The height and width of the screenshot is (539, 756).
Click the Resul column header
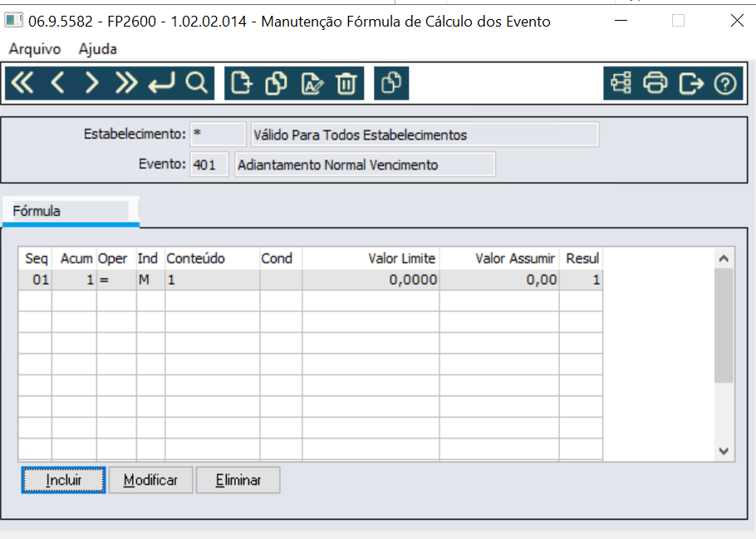pyautogui.click(x=581, y=258)
